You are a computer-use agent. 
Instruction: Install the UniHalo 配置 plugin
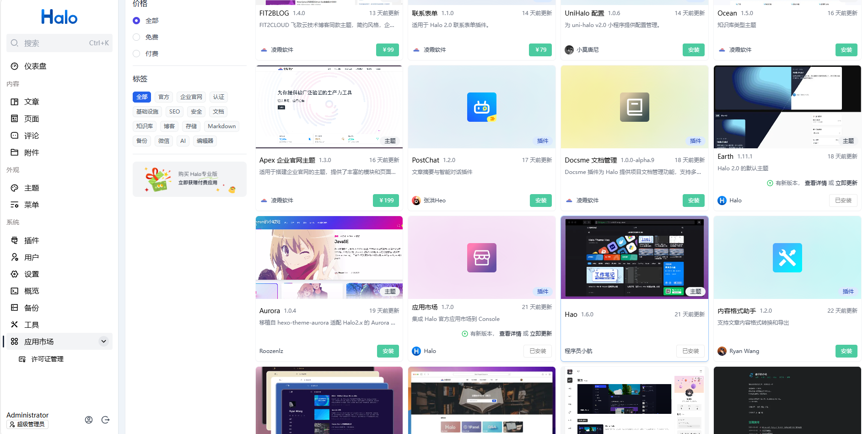pos(694,50)
